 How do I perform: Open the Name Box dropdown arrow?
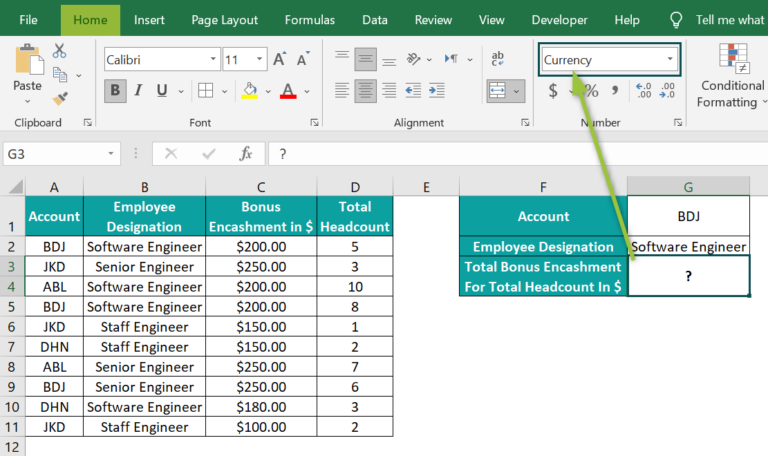(111, 154)
